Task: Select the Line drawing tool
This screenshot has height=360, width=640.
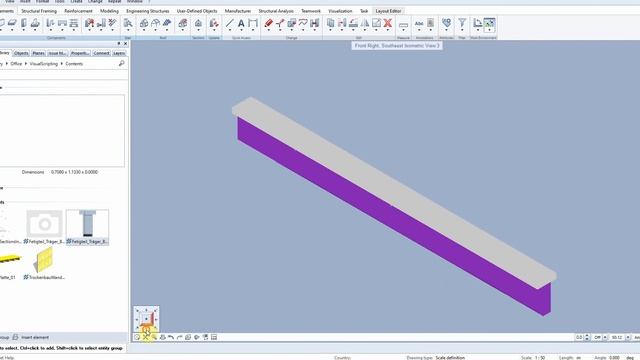Action: coord(230,23)
